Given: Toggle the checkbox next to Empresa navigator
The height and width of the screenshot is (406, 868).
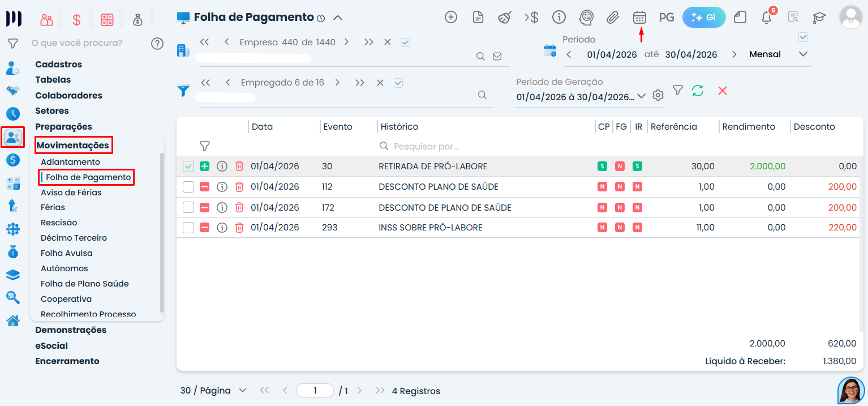Looking at the screenshot, I should click(x=405, y=42).
